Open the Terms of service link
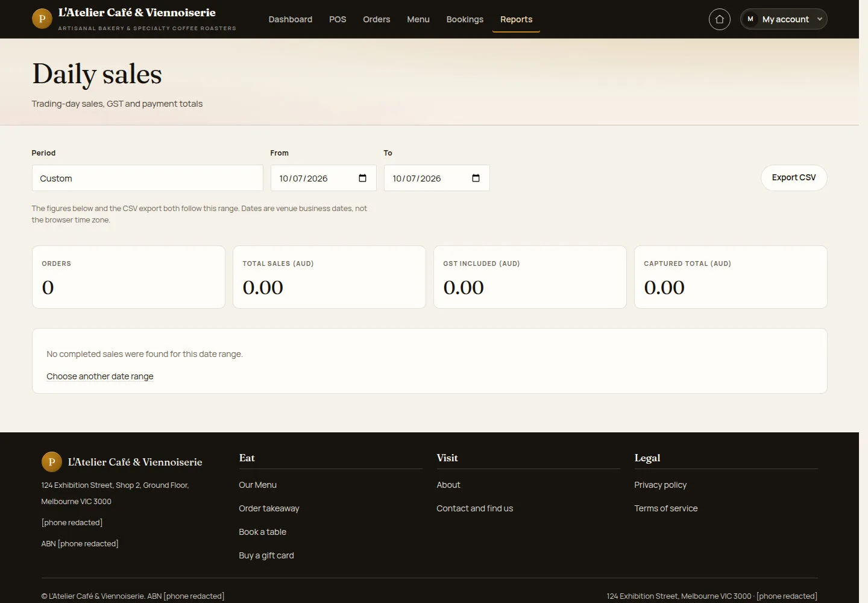868x603 pixels. coord(665,508)
